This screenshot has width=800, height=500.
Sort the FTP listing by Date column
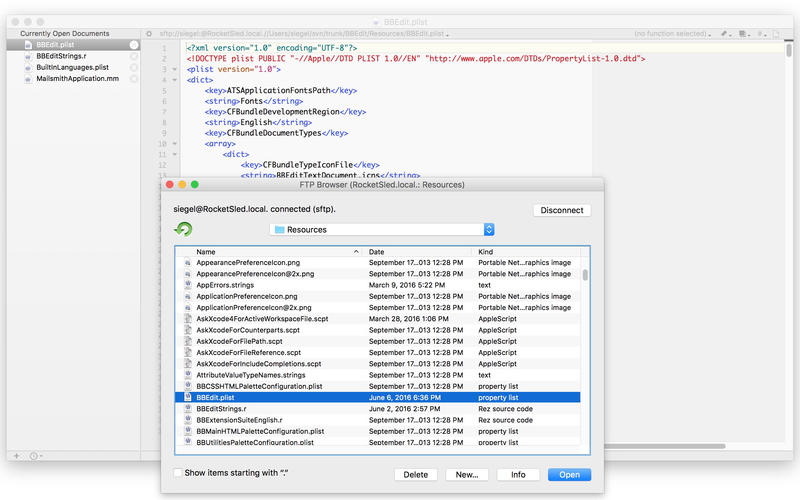(418, 252)
